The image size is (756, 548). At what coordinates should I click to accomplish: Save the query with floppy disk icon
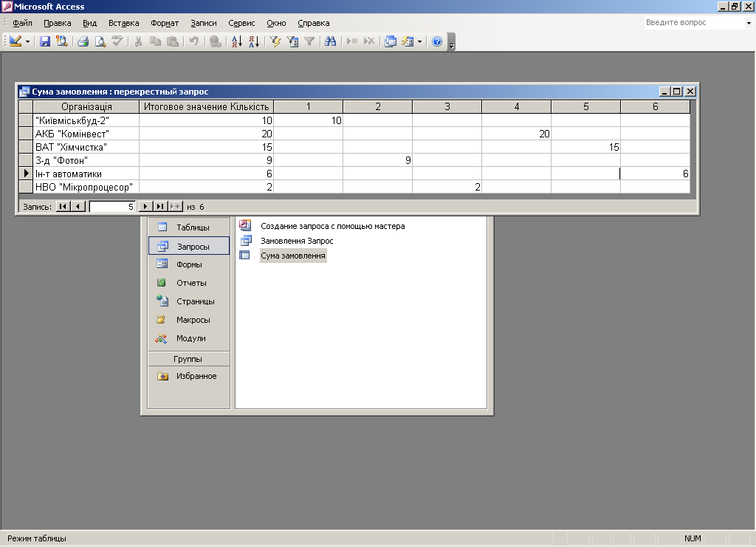[x=45, y=41]
